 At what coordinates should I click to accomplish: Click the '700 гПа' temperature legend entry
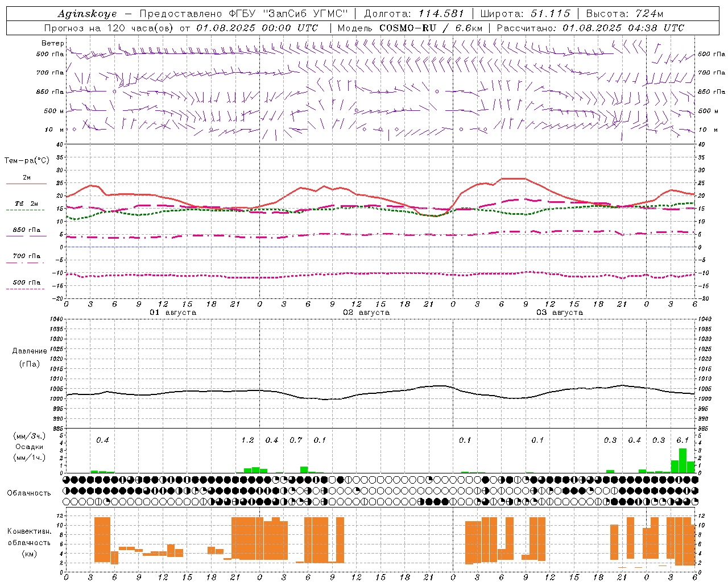coord(26,256)
